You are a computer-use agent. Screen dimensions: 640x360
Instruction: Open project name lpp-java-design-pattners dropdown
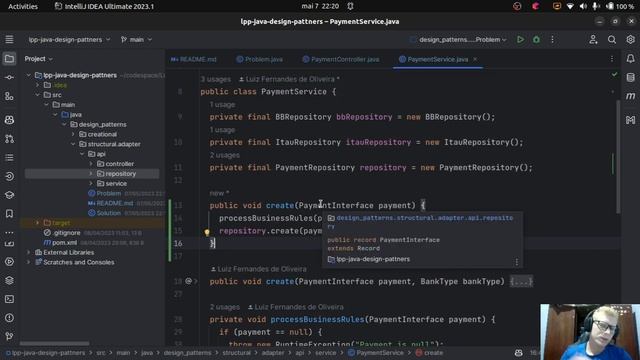coord(69,40)
